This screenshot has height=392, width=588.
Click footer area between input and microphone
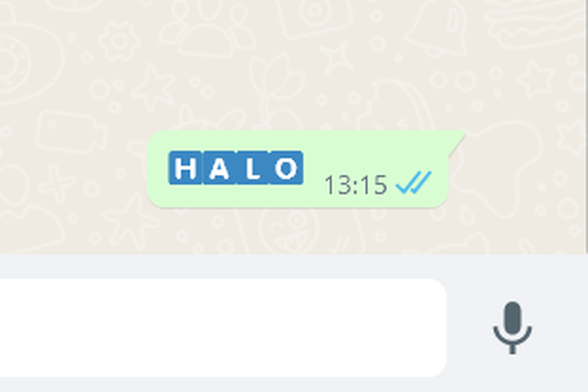pyautogui.click(x=470, y=328)
